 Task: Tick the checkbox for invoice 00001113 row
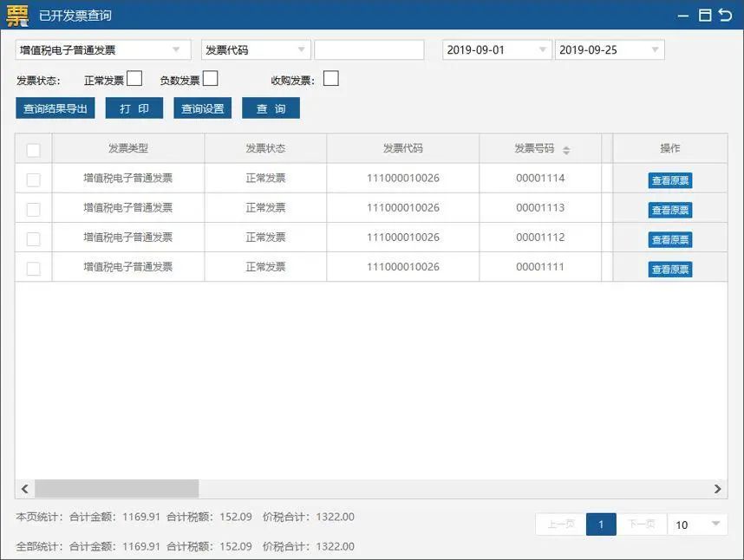(33, 209)
